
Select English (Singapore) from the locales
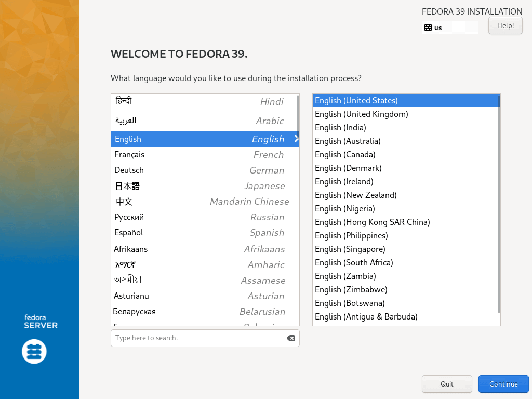(x=350, y=249)
